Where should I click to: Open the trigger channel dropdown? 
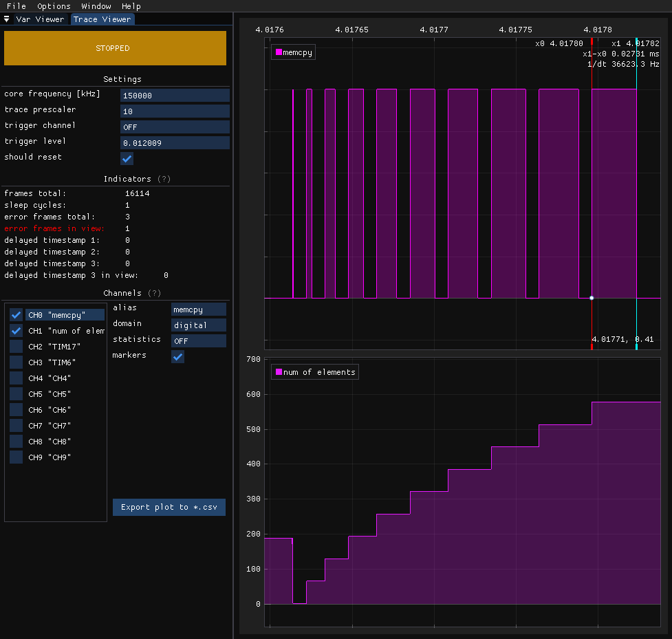[175, 127]
